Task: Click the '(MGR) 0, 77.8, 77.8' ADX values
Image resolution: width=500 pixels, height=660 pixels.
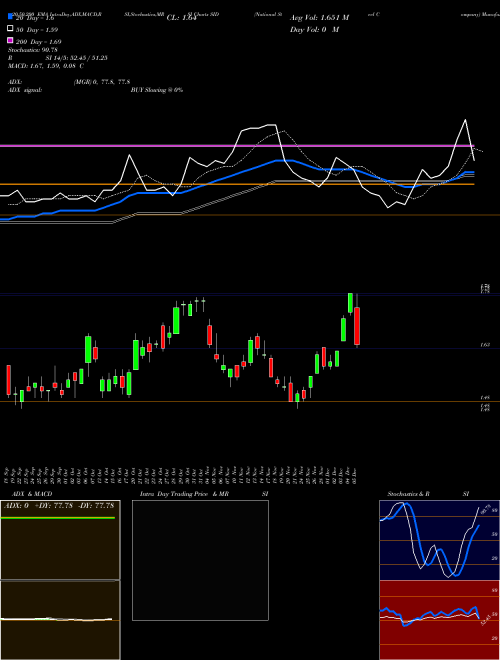Action: [x=102, y=82]
